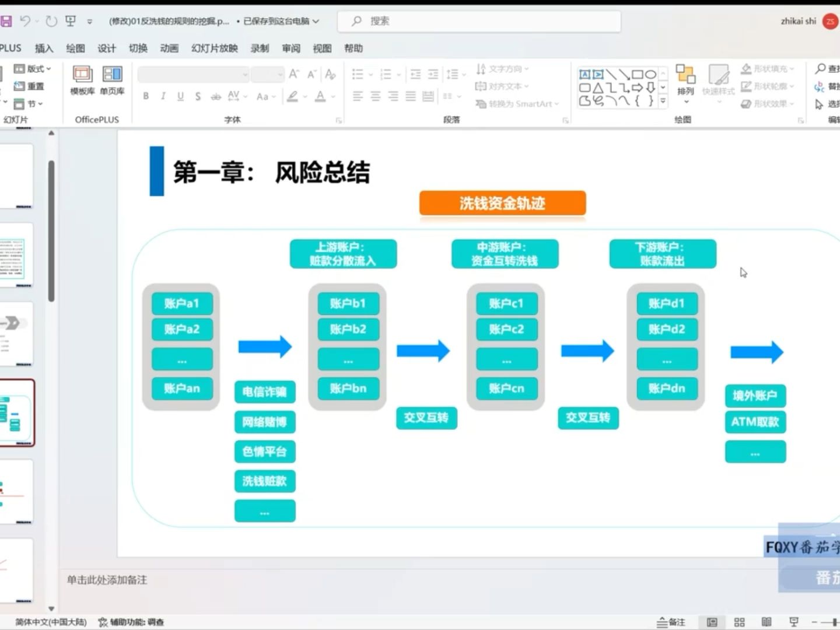Open the font size dropdown
Viewport: 840px width, 630px height.
point(280,75)
